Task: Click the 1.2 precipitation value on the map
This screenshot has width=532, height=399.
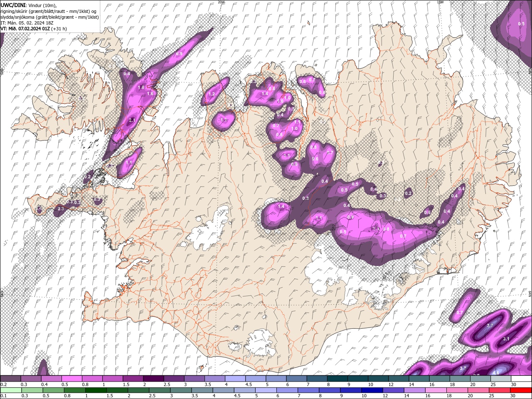Action: coord(211,94)
